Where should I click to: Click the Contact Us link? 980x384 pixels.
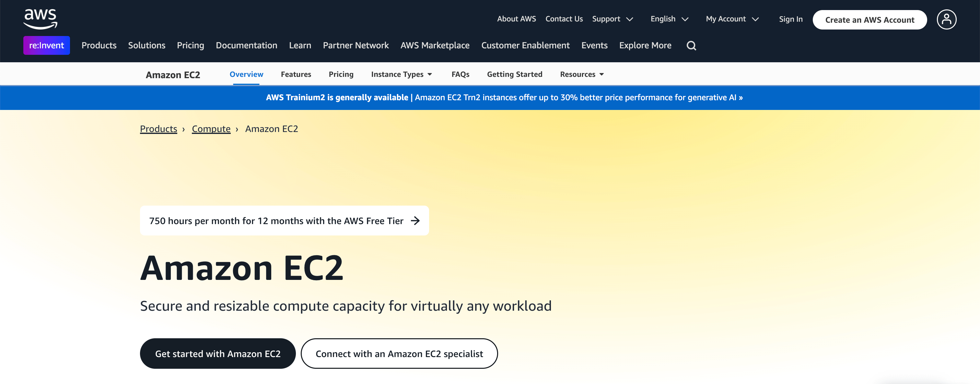[564, 19]
